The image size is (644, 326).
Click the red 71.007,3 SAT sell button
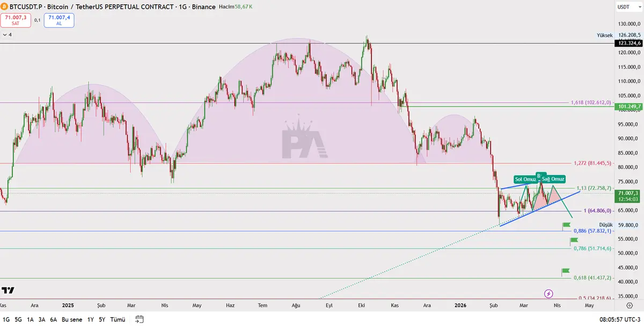coord(16,20)
